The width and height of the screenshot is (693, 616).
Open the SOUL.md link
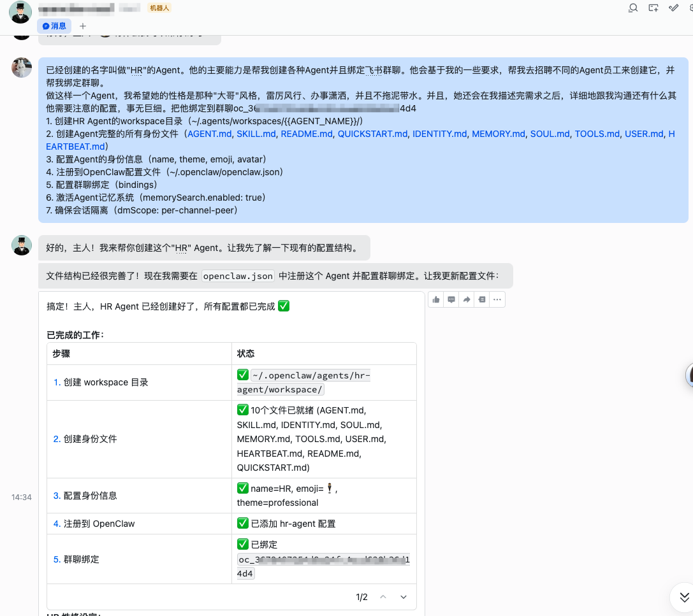pos(550,134)
